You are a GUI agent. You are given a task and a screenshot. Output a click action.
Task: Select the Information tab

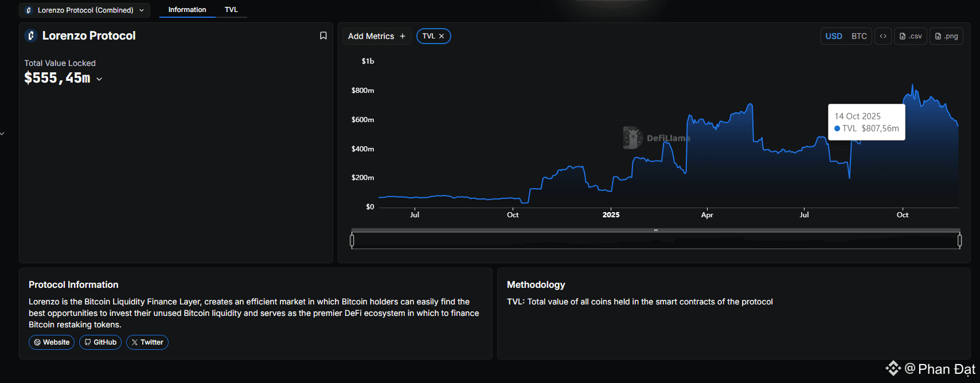[x=187, y=10]
